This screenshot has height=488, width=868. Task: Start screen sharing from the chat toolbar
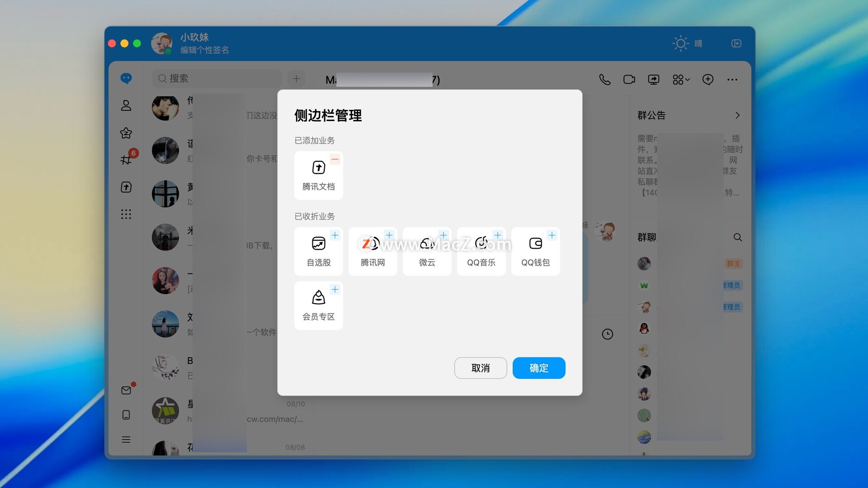pos(654,80)
